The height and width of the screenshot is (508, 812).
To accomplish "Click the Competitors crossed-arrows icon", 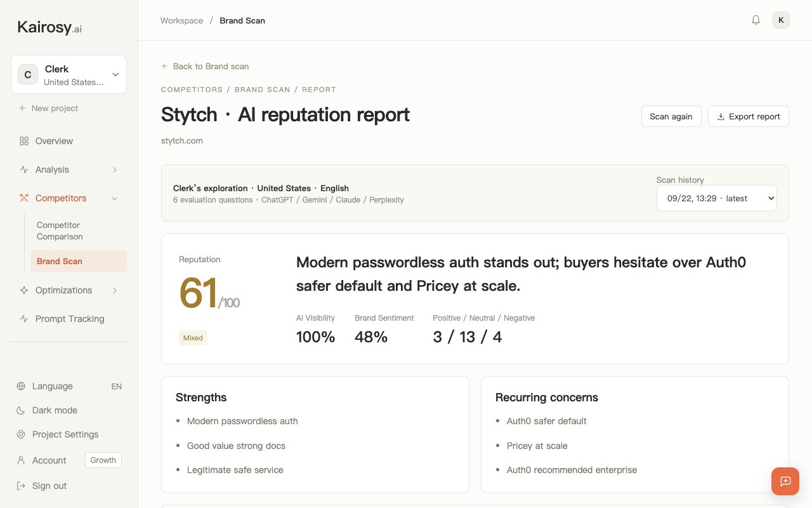I will 24,198.
